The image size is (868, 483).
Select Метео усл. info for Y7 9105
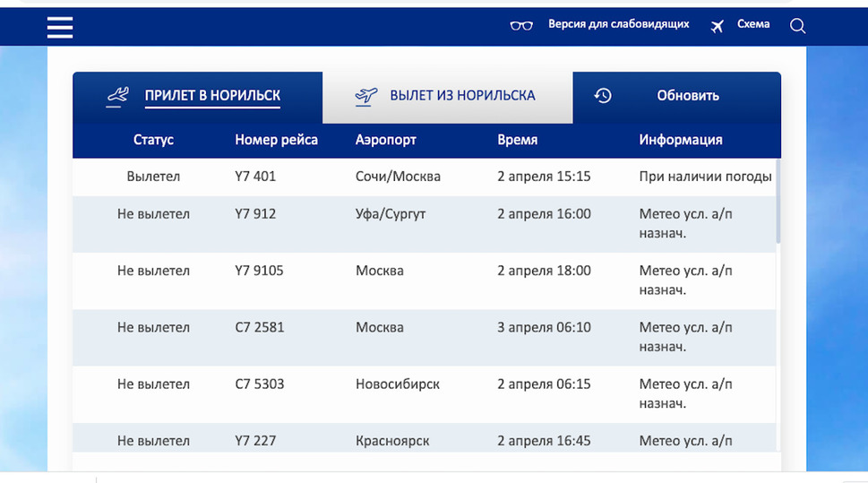tap(685, 280)
